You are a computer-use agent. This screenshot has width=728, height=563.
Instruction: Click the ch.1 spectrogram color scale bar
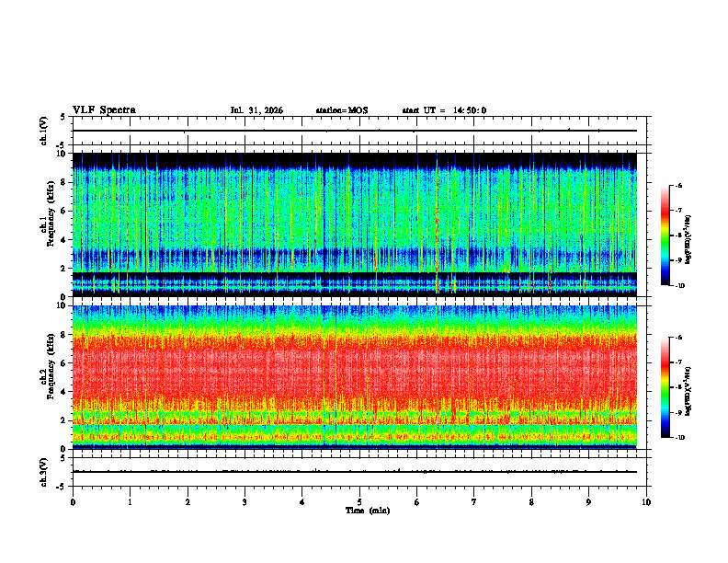coord(665,236)
